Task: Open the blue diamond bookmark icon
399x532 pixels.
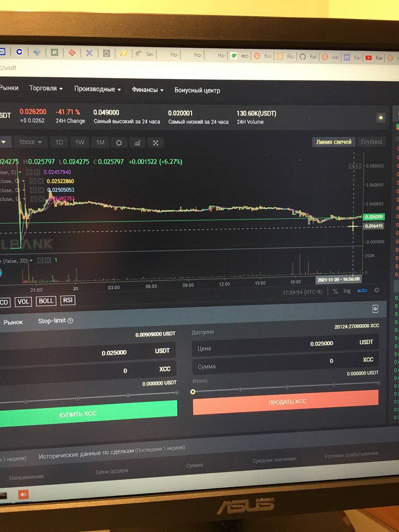Action: tap(37, 52)
